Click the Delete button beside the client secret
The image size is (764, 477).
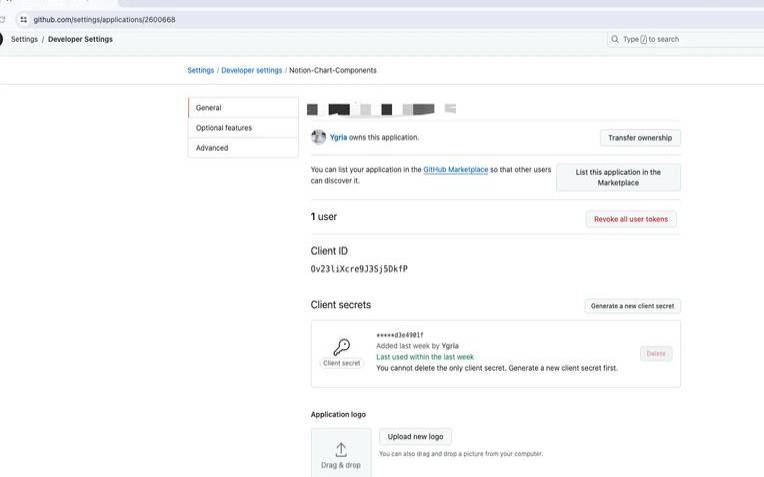point(656,353)
